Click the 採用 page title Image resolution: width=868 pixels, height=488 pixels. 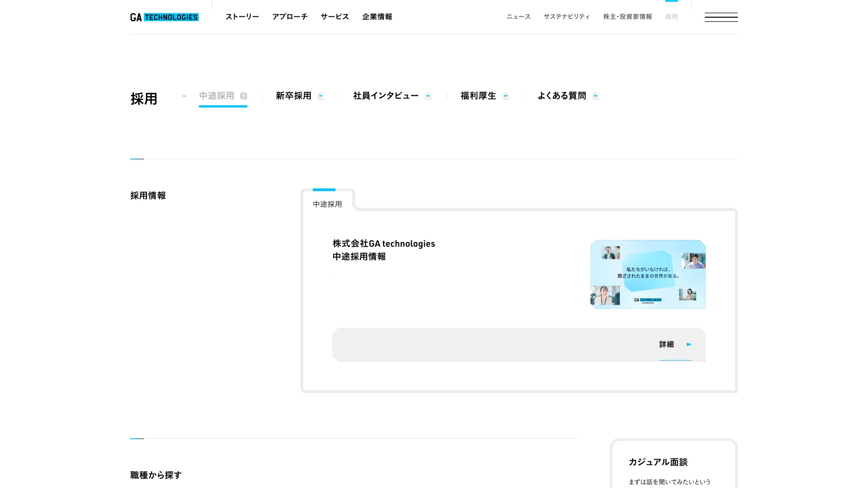point(144,99)
